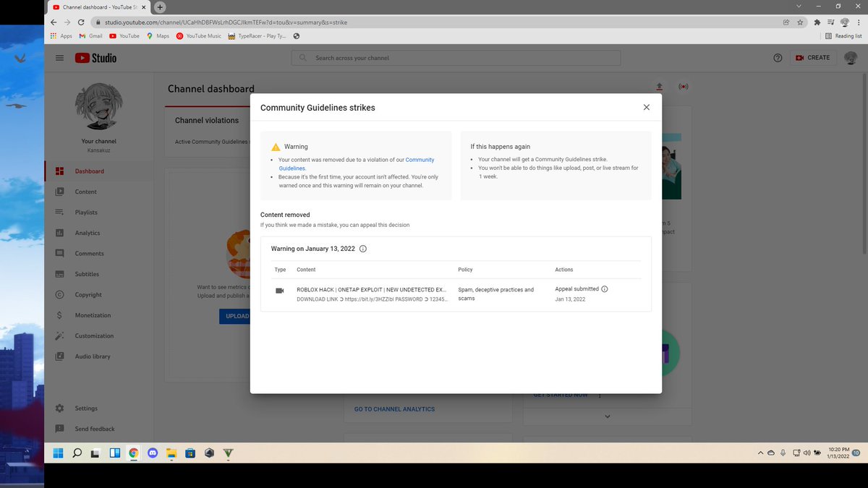The width and height of the screenshot is (868, 488).
Task: Open the TypeRacer bookmark
Action: point(257,35)
